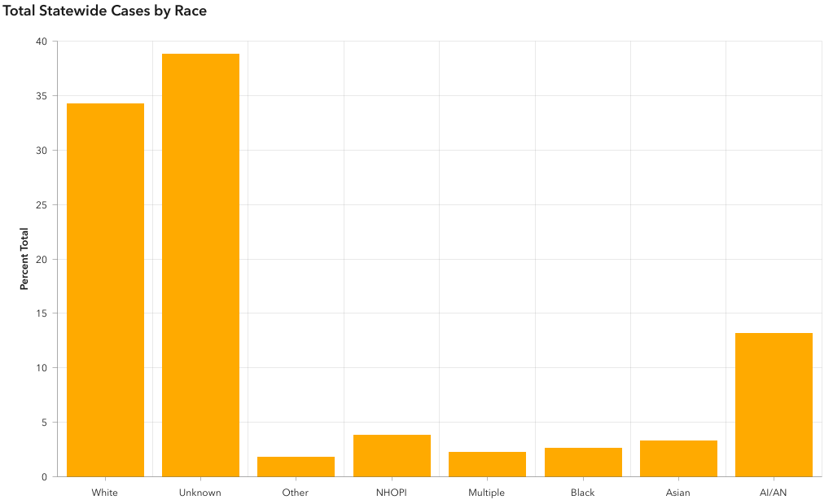This screenshot has height=504, width=833.
Task: Click the 'NHOPI' x-axis label
Action: [x=392, y=493]
